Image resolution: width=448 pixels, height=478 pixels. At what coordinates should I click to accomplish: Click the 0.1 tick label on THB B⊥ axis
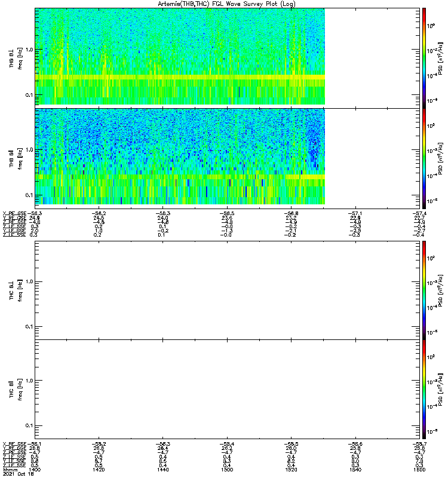(29, 95)
